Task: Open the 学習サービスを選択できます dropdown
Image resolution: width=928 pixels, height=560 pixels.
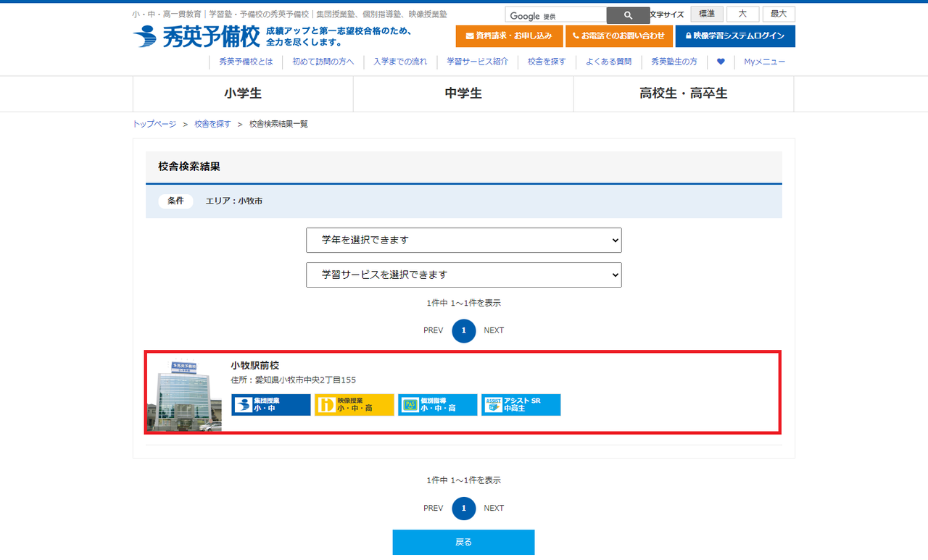Action: [x=464, y=275]
